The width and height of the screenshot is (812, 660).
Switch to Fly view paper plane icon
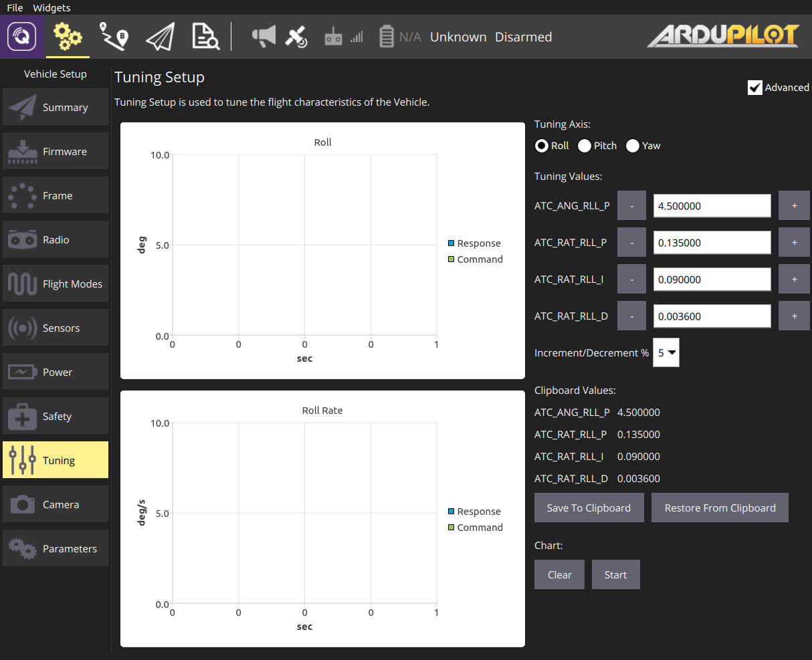[160, 36]
